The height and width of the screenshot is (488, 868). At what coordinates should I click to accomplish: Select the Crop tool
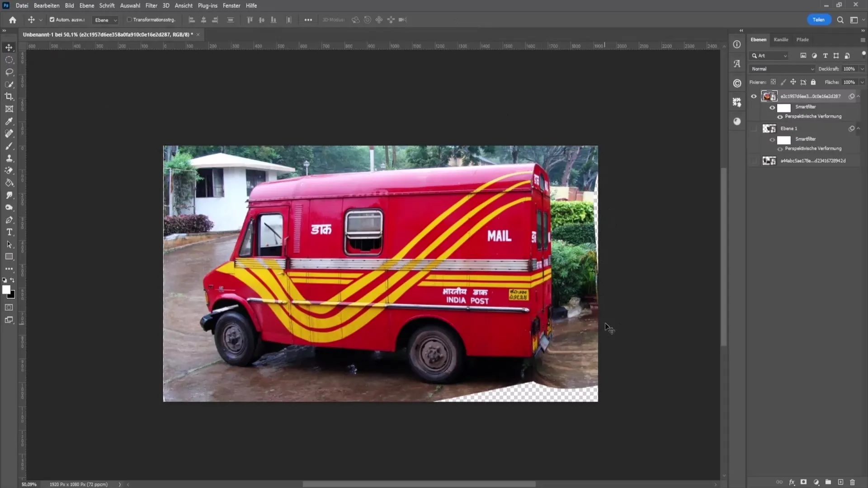(x=9, y=97)
